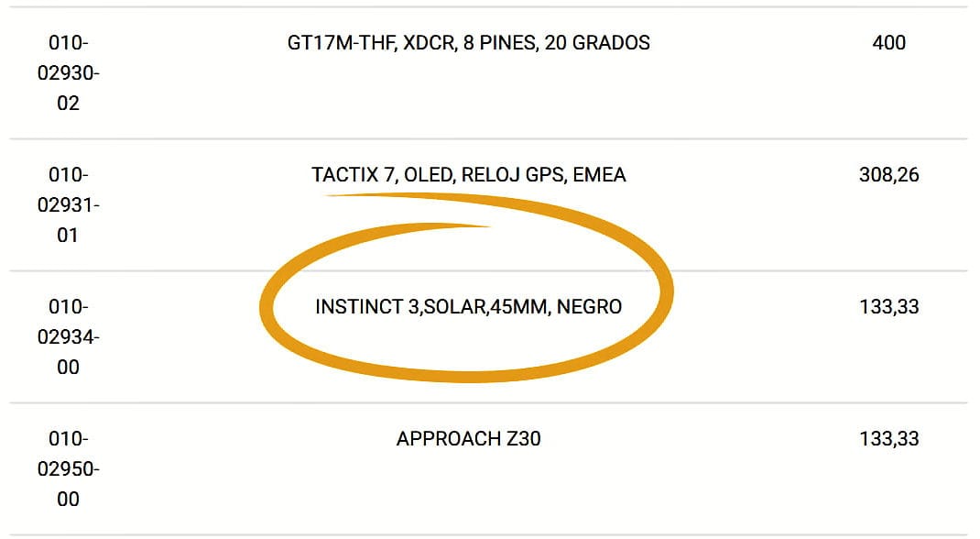Select the APPROACH Z30 description
980x539 pixels.
point(468,439)
